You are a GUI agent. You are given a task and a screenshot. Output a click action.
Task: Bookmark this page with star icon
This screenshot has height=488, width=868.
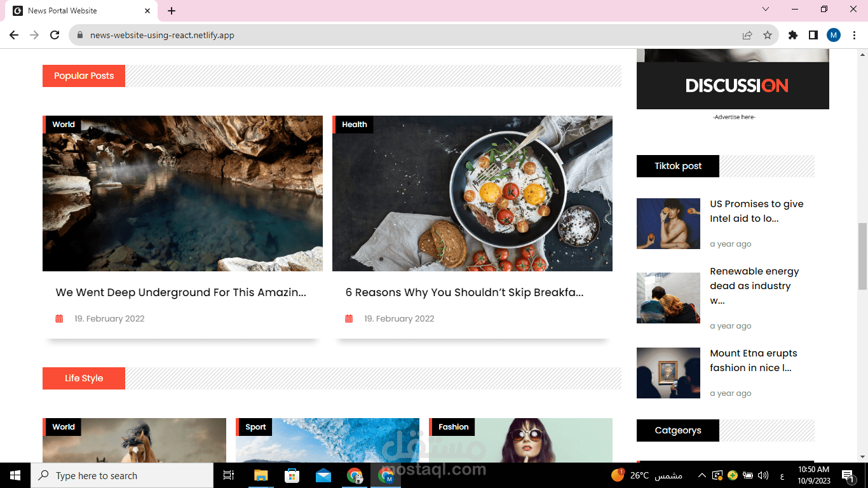(x=768, y=35)
